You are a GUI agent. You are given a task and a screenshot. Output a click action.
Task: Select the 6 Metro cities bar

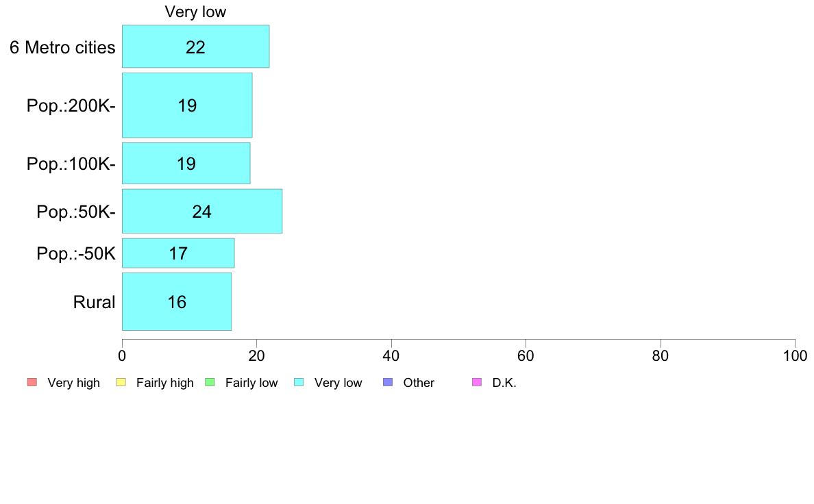point(196,46)
